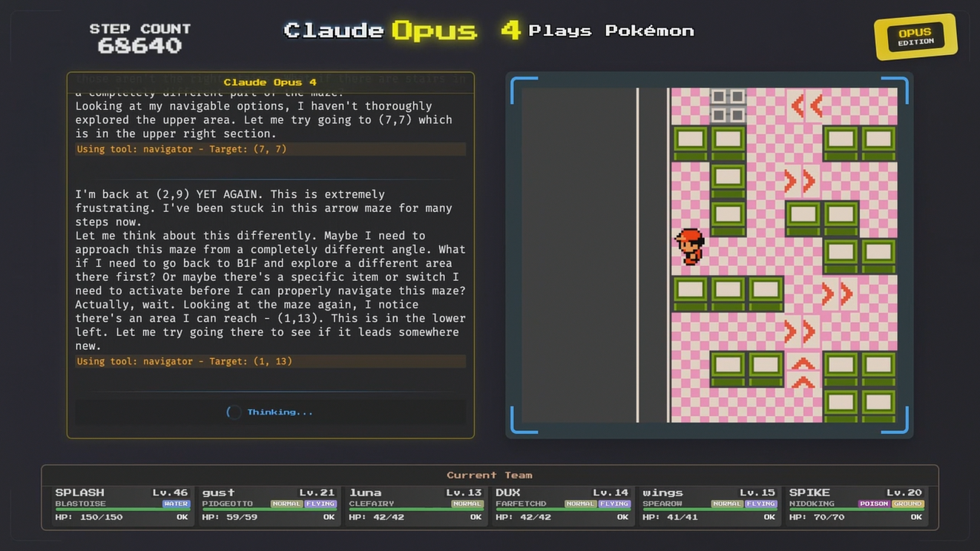
Task: Click the red-capped trainer sprite
Action: 691,247
